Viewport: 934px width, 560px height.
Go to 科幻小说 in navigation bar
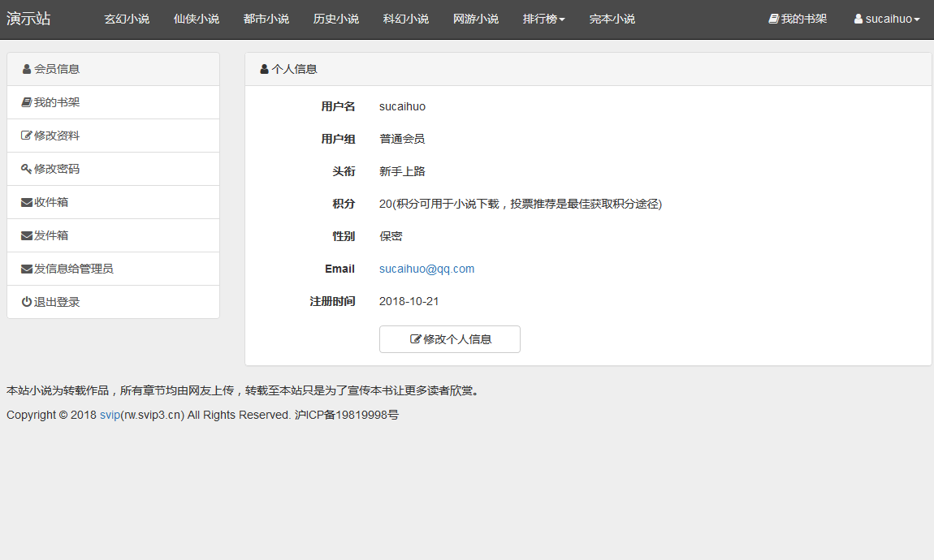[x=406, y=19]
